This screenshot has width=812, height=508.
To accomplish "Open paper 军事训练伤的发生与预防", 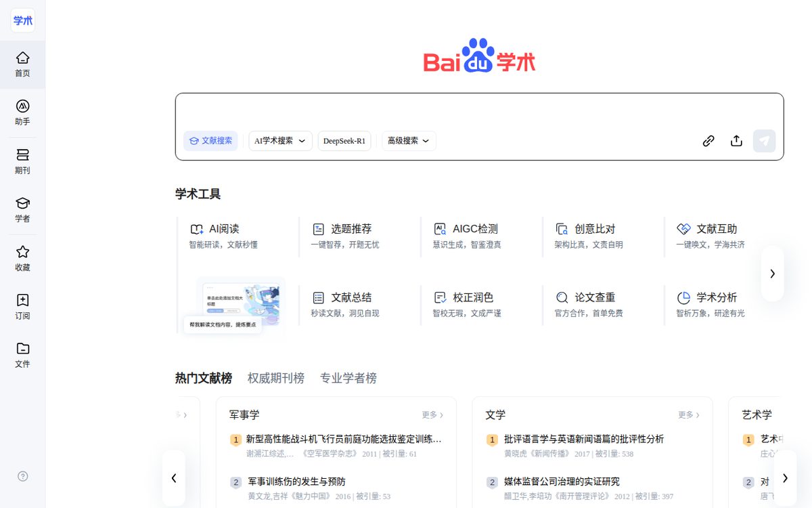I will [297, 482].
